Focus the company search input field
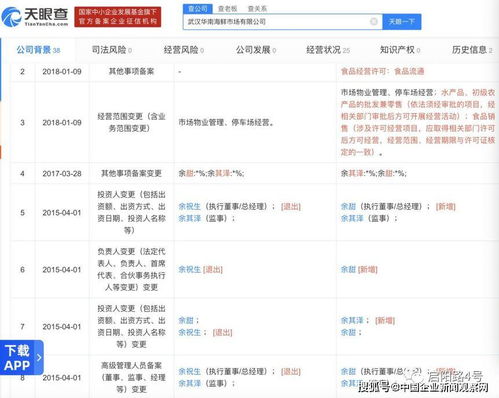Viewport: 499px width, 398px height. 282,22
